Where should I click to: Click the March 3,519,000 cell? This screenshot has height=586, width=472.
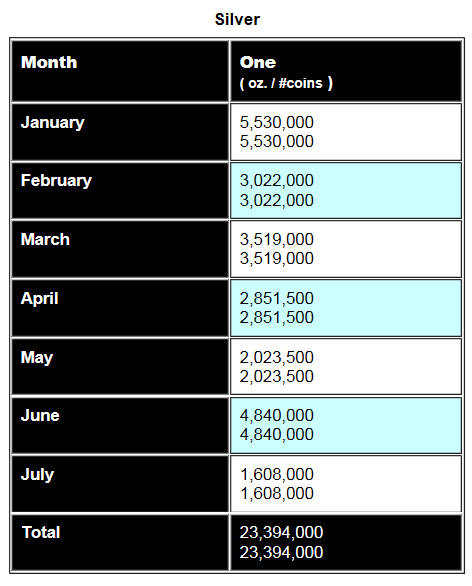point(346,249)
